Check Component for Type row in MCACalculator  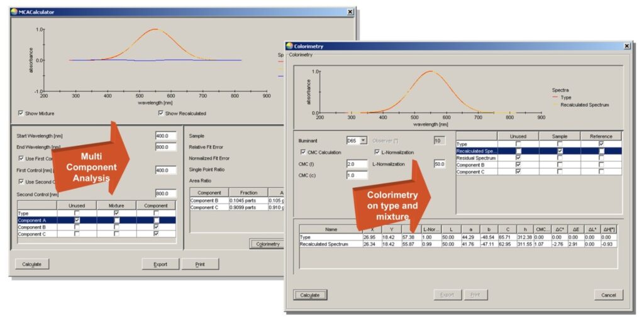click(x=156, y=214)
